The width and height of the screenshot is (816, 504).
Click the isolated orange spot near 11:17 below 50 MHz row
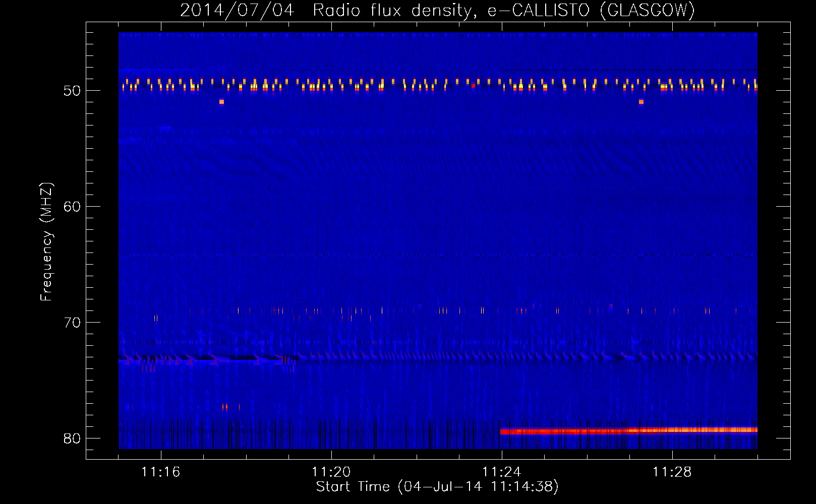tap(221, 102)
